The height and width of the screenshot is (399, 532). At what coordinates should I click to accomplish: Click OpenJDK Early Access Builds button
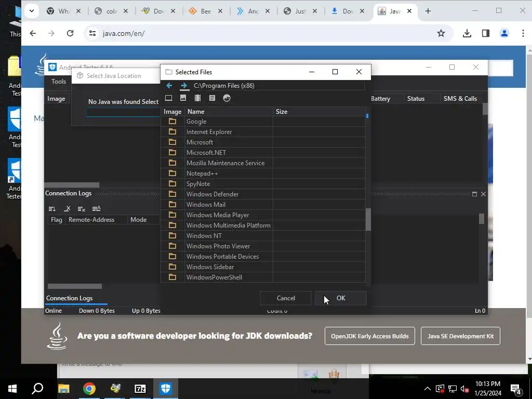coord(370,336)
